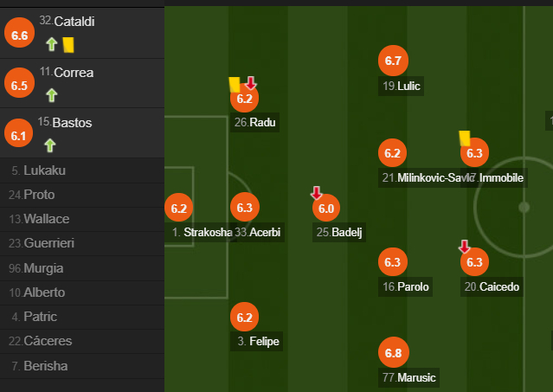This screenshot has height=392, width=553.
Task: Click Correa's green substituted-on arrow
Action: click(51, 94)
